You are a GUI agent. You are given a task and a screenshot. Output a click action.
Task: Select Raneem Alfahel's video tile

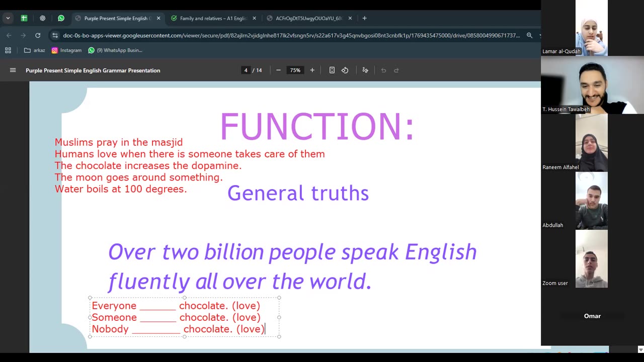592,143
